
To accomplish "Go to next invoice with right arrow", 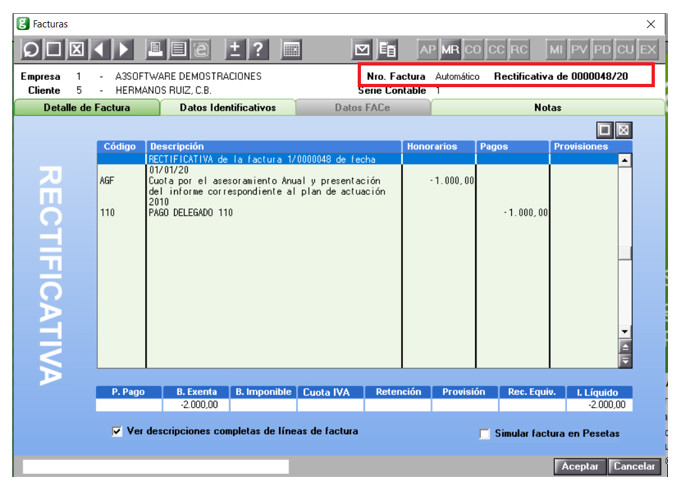I will (x=123, y=49).
